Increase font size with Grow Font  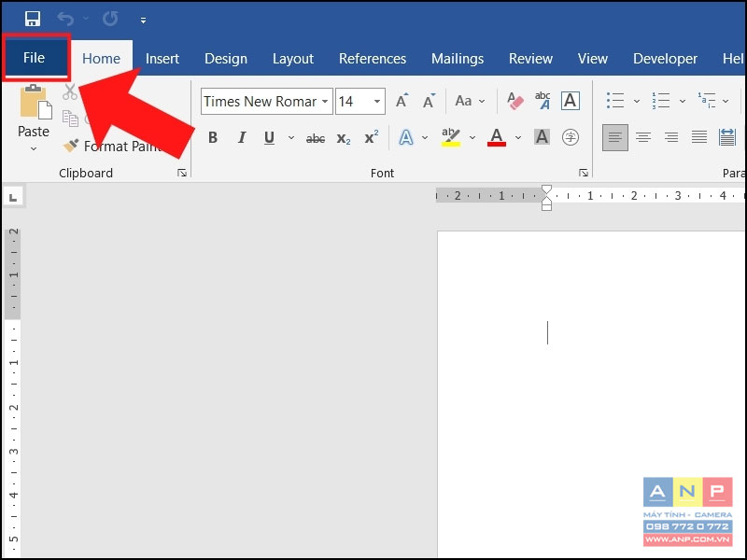402,101
